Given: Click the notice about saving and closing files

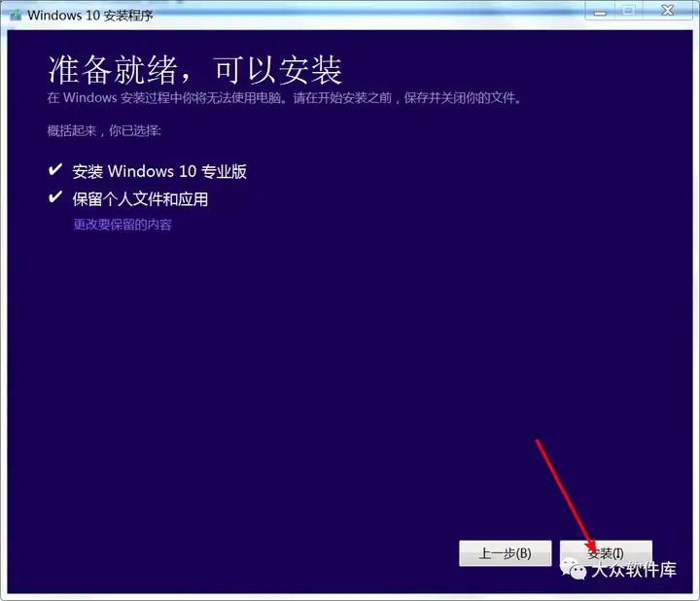Looking at the screenshot, I should pyautogui.click(x=284, y=98).
